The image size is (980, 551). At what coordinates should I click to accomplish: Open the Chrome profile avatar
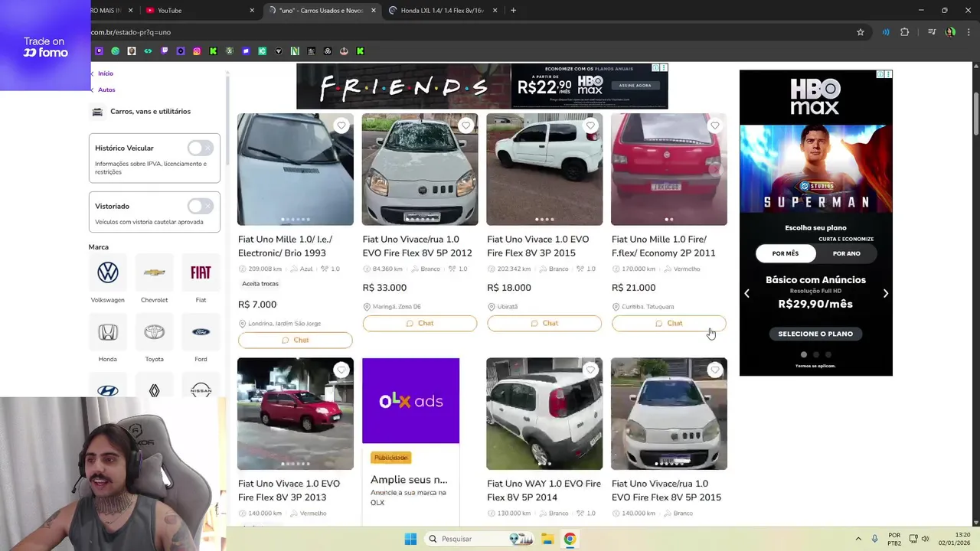[x=950, y=32]
